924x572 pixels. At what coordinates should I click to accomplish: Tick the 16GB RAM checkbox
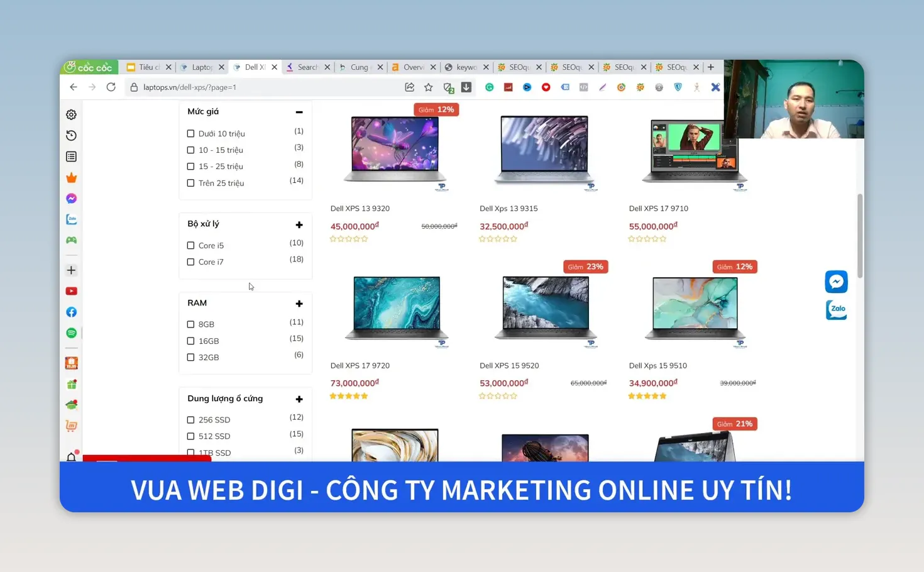tap(190, 341)
